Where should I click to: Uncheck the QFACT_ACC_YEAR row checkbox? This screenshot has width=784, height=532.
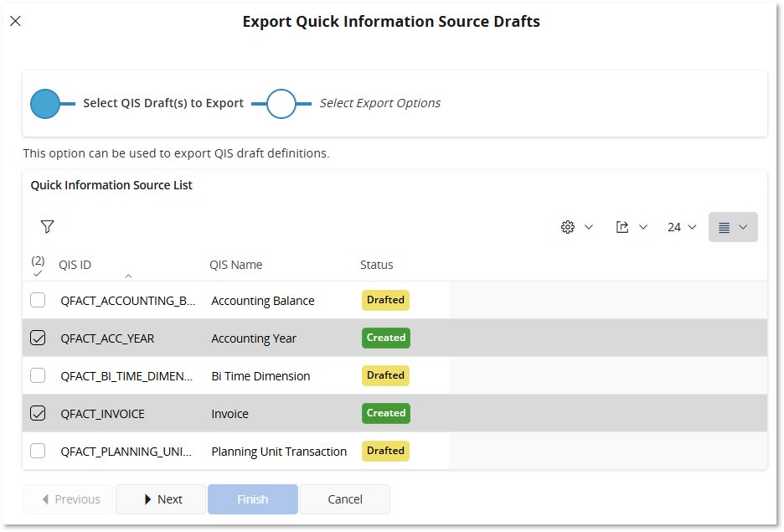click(38, 338)
